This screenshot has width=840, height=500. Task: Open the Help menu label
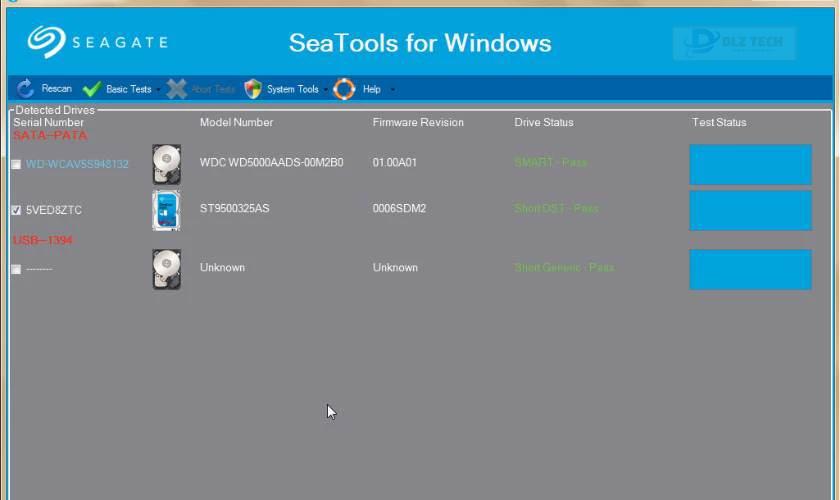372,89
